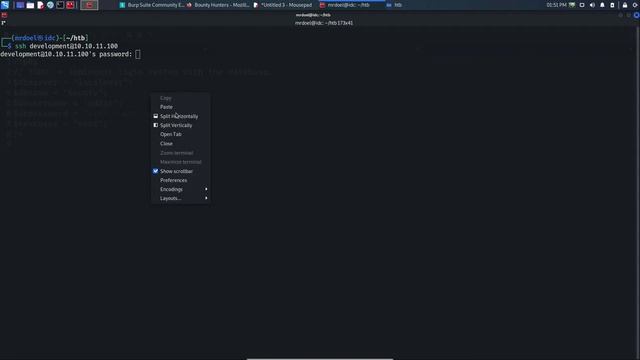
Task: Launch the terminal emulator panel icon
Action: click(60, 5)
